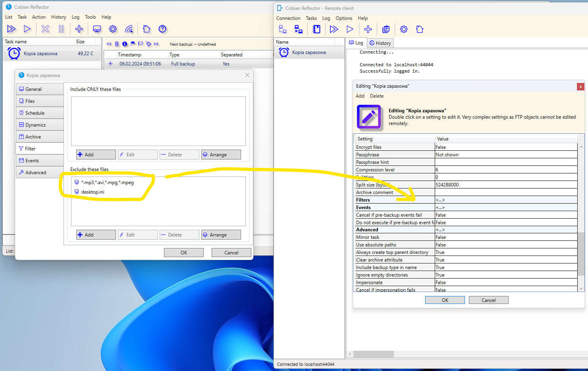
Task: Run selected task in Remote client toolbar
Action: (350, 29)
